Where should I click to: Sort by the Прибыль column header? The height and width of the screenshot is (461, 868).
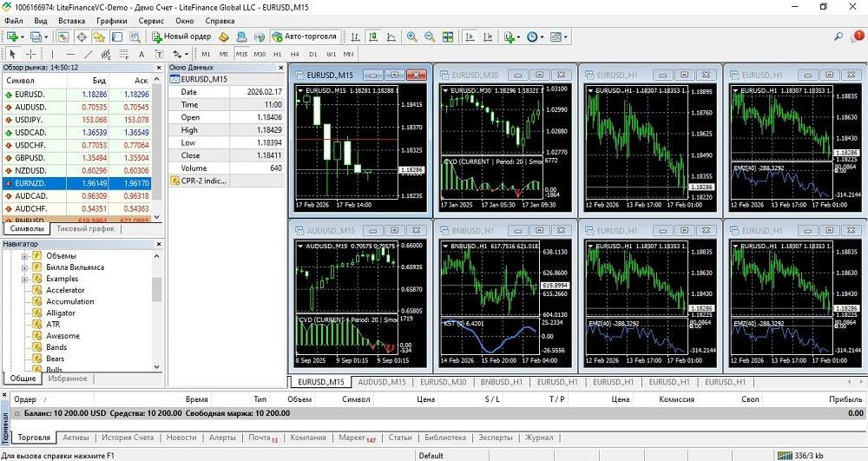[x=845, y=399]
